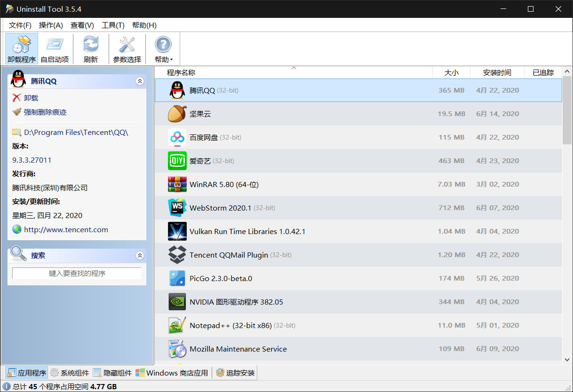Sort by 大小 column header
573x392 pixels.
(451, 72)
